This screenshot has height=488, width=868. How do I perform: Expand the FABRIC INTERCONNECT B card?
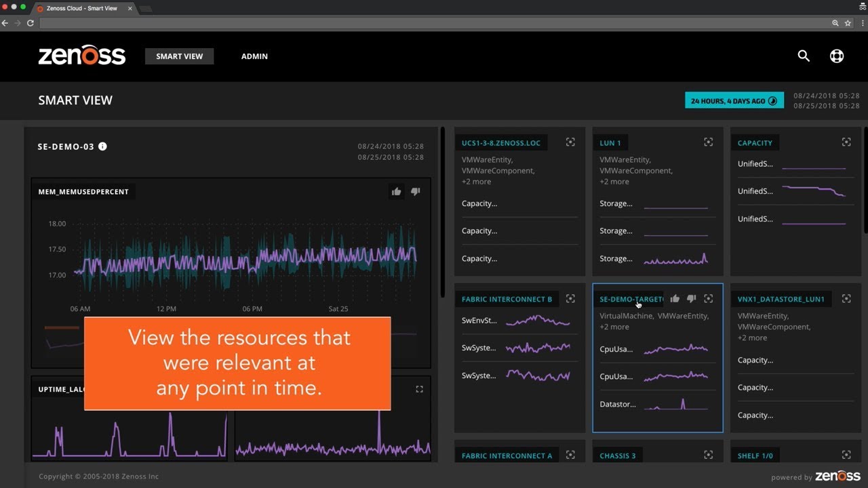[570, 299]
